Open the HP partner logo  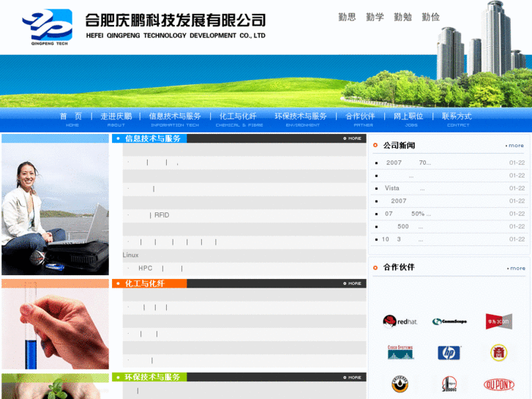pyautogui.click(x=449, y=353)
